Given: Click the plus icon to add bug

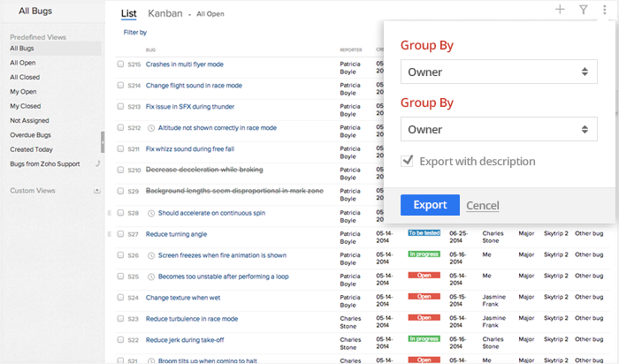Looking at the screenshot, I should click(x=560, y=10).
